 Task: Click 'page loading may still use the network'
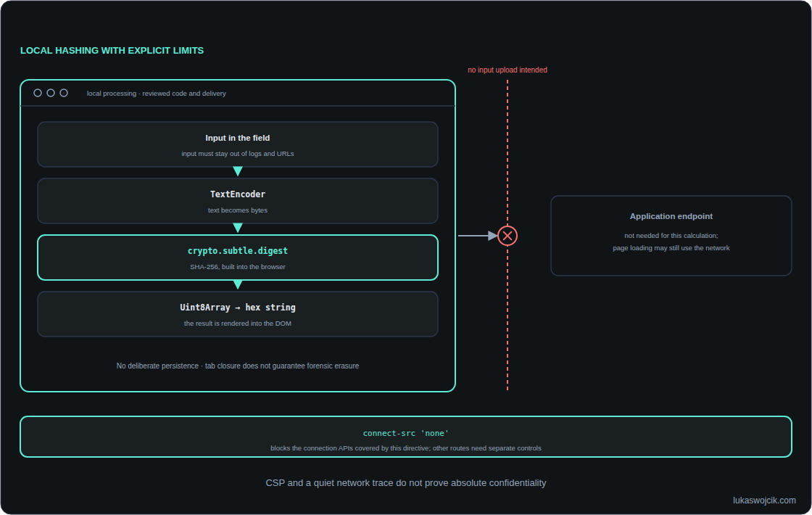[671, 248]
